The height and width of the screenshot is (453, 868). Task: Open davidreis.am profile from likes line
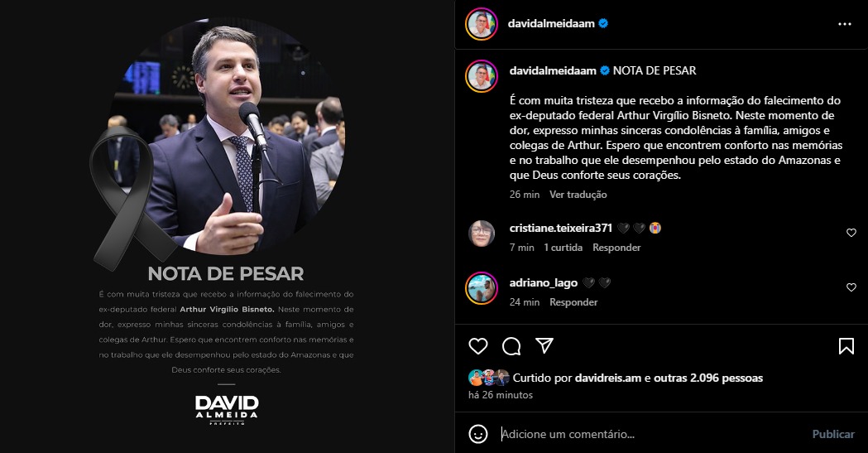pyautogui.click(x=608, y=378)
